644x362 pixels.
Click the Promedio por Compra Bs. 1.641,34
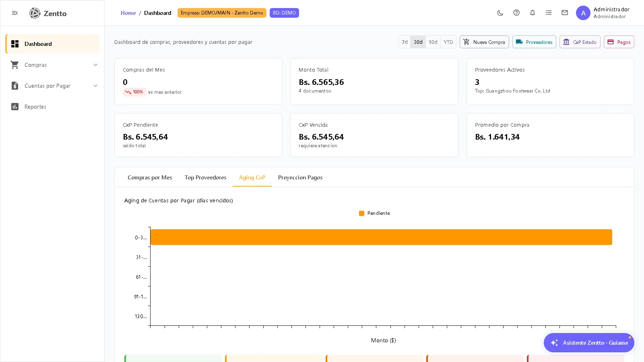[x=497, y=137]
